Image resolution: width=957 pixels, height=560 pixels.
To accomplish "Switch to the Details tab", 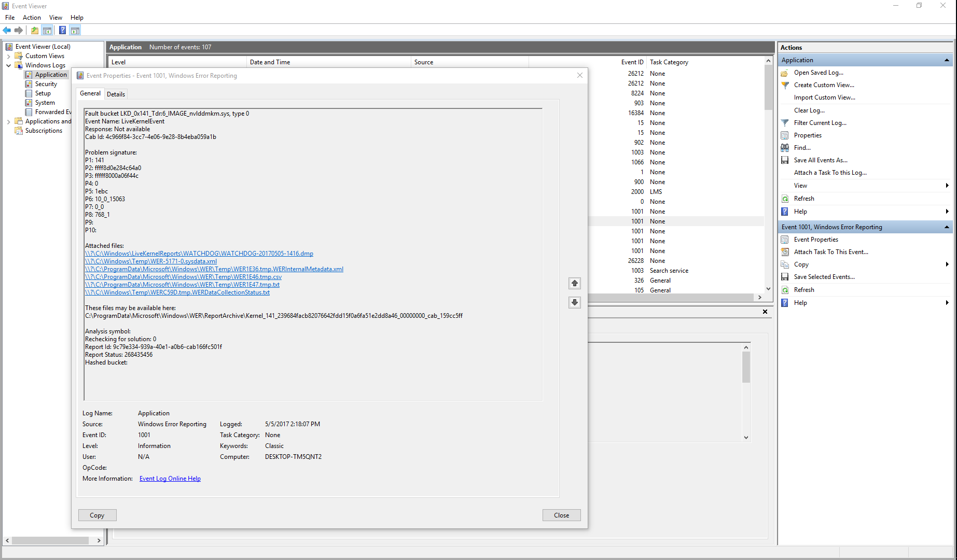I will click(116, 94).
